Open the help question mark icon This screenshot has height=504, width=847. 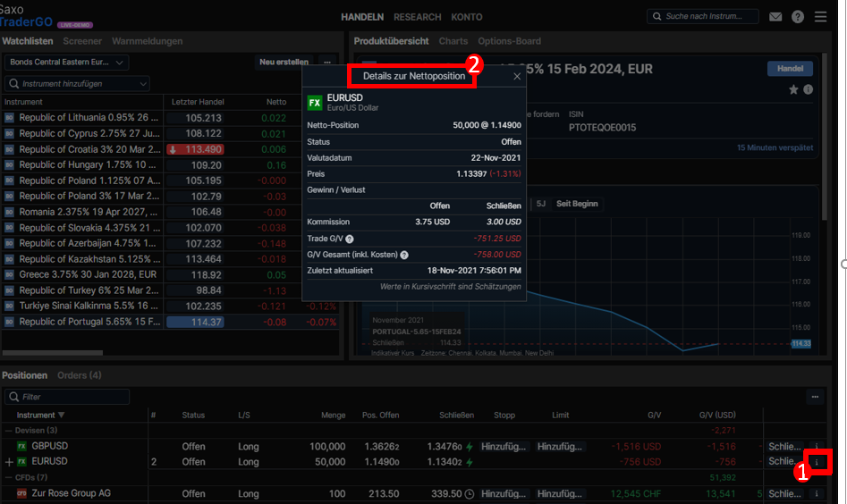797,17
